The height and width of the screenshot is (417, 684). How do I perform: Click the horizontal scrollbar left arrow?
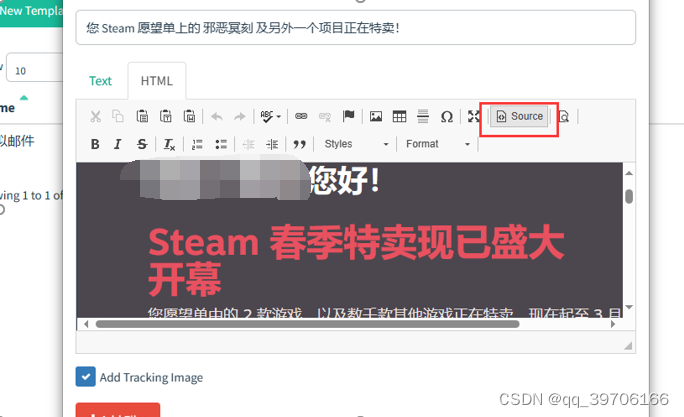click(x=86, y=324)
